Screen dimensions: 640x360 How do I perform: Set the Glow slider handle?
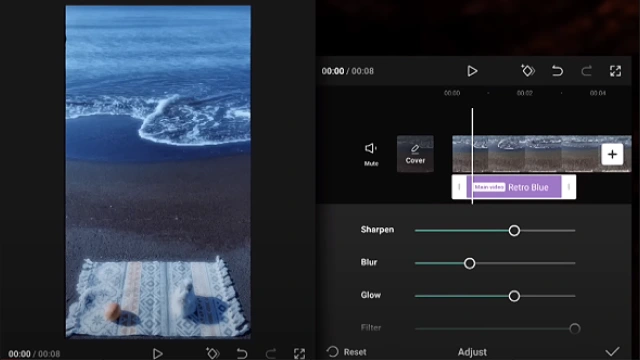click(514, 296)
